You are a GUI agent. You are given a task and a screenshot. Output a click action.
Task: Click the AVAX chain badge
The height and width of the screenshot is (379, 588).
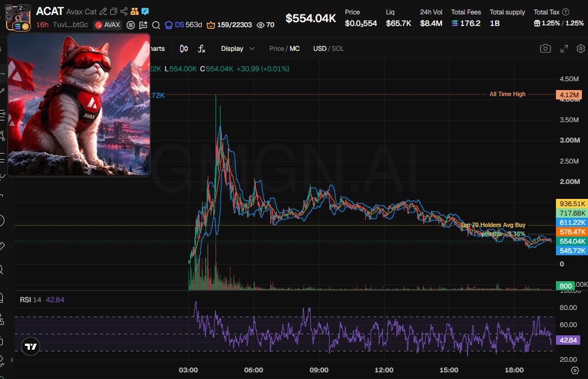tap(108, 25)
